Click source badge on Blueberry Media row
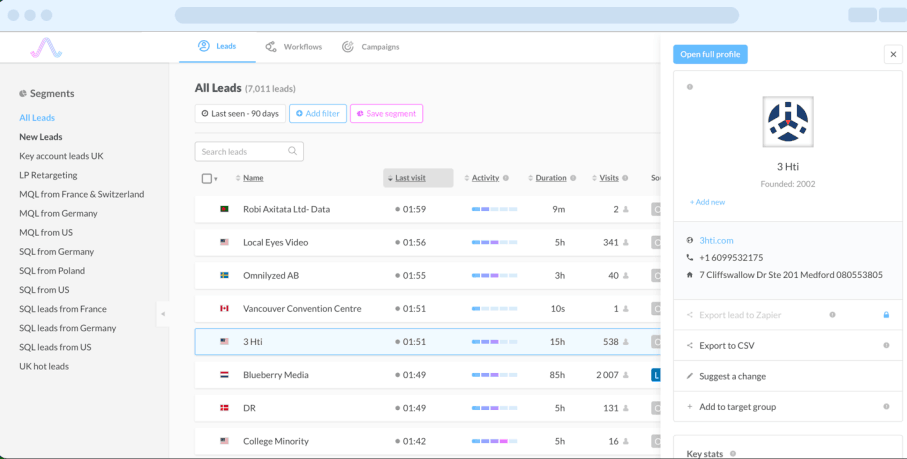Viewport: 907px width, 459px height. (656, 375)
